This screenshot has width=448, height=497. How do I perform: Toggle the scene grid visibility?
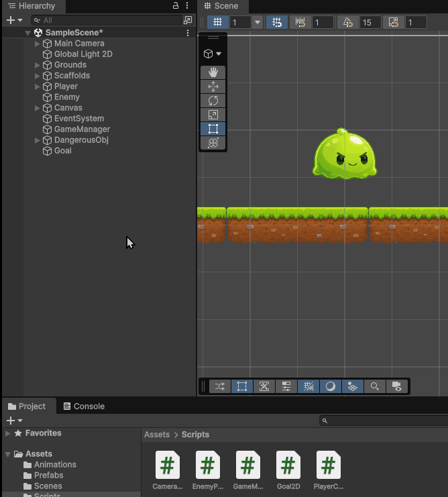(x=218, y=22)
